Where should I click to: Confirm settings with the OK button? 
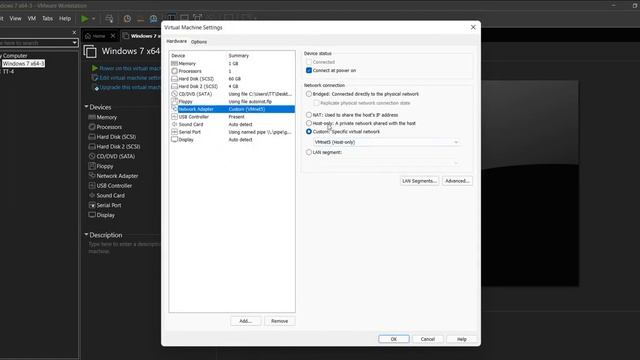pos(393,339)
